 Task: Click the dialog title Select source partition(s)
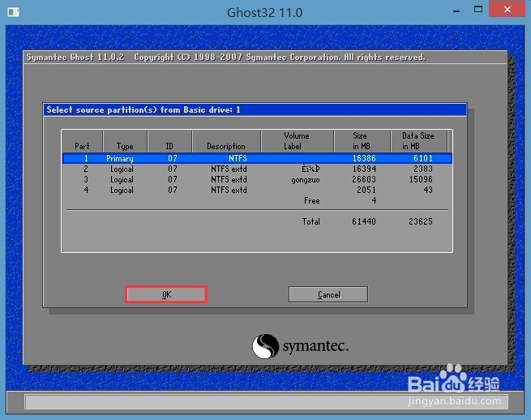(x=143, y=109)
